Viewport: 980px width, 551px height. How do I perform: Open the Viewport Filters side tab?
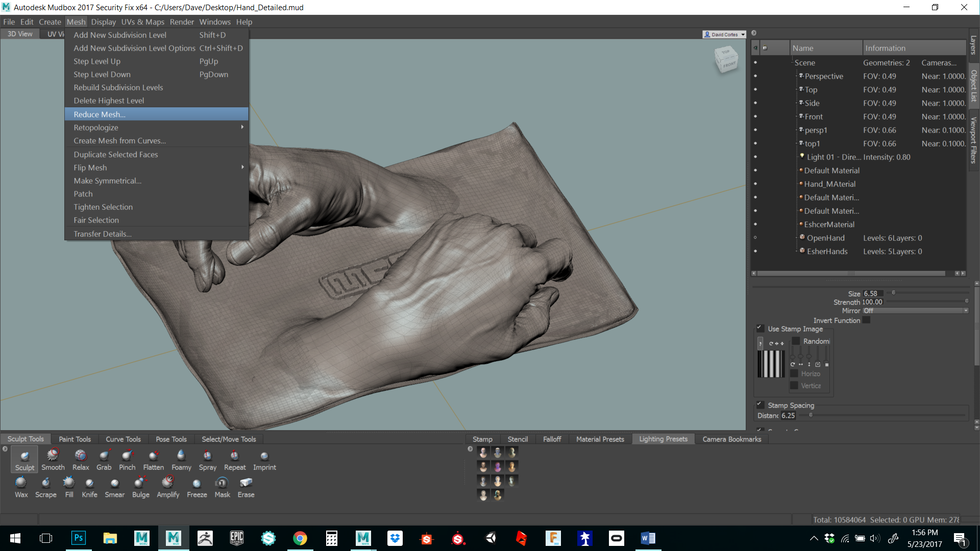point(973,140)
